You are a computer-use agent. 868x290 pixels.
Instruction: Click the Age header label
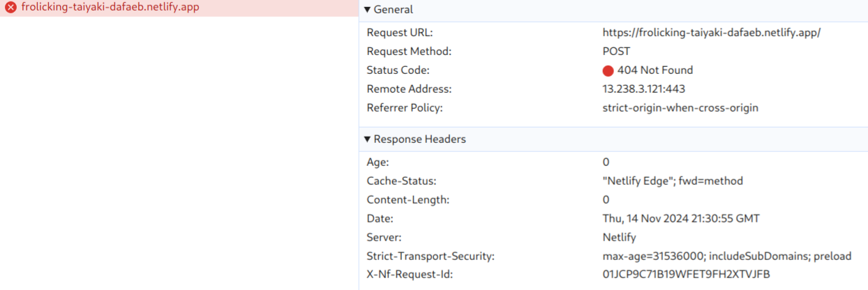pos(377,162)
